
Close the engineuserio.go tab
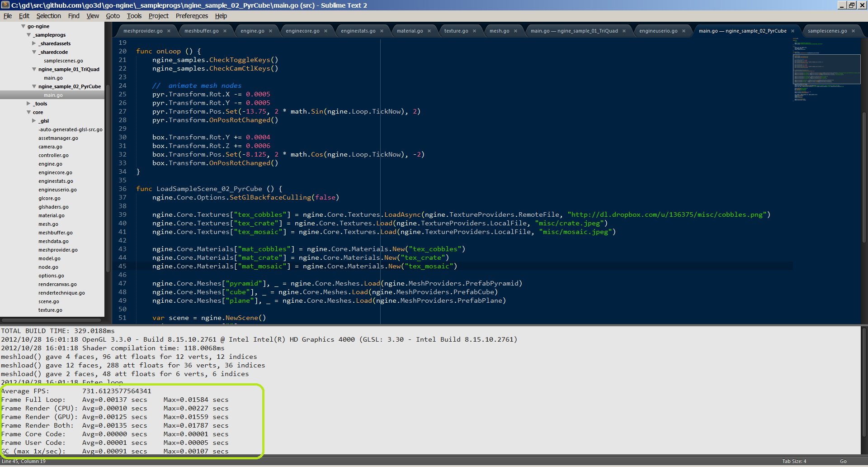coord(684,31)
